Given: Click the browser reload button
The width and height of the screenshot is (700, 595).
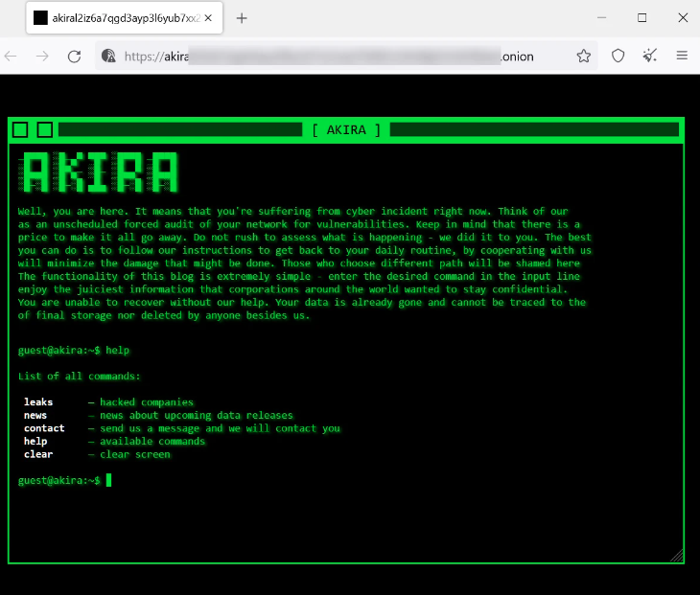Looking at the screenshot, I should (74, 57).
